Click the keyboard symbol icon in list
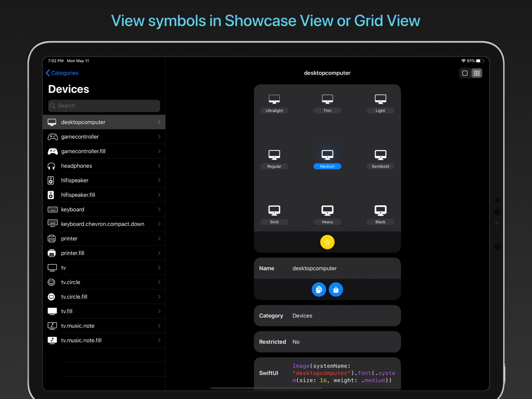Screen dimensions: 532x399 point(52,210)
